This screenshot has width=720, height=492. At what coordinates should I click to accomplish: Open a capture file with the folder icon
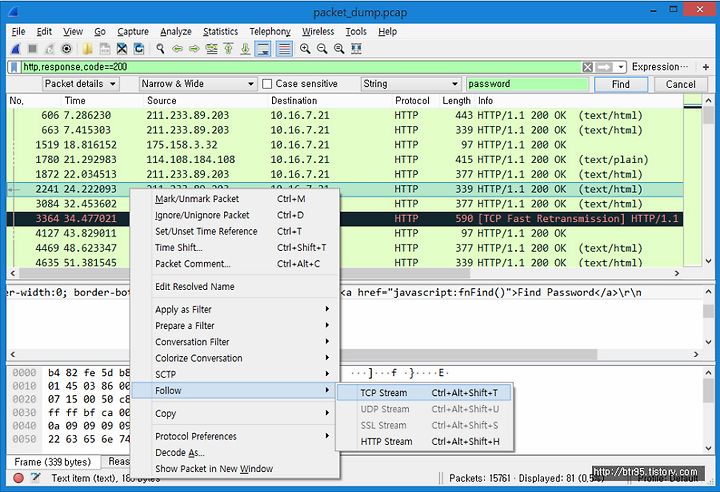[88, 49]
